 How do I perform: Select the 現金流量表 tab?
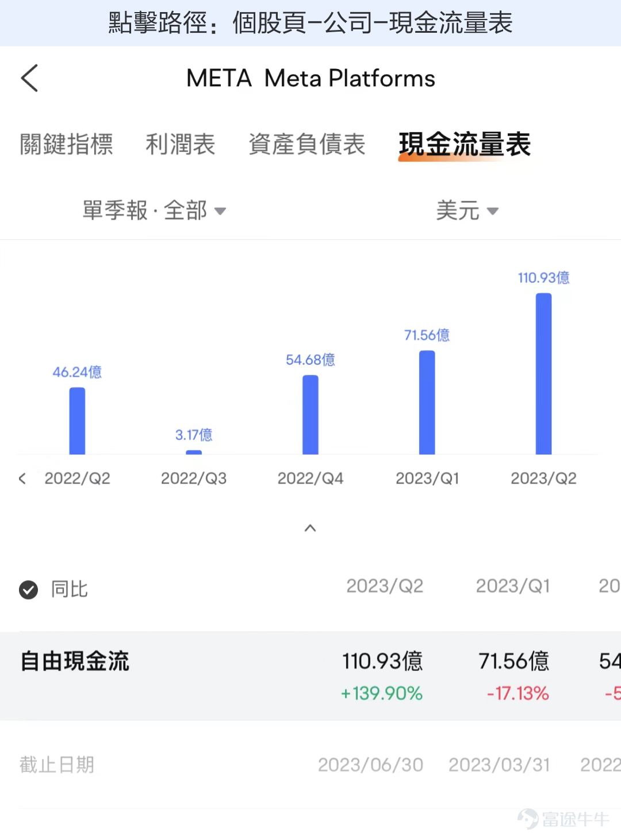coord(465,144)
